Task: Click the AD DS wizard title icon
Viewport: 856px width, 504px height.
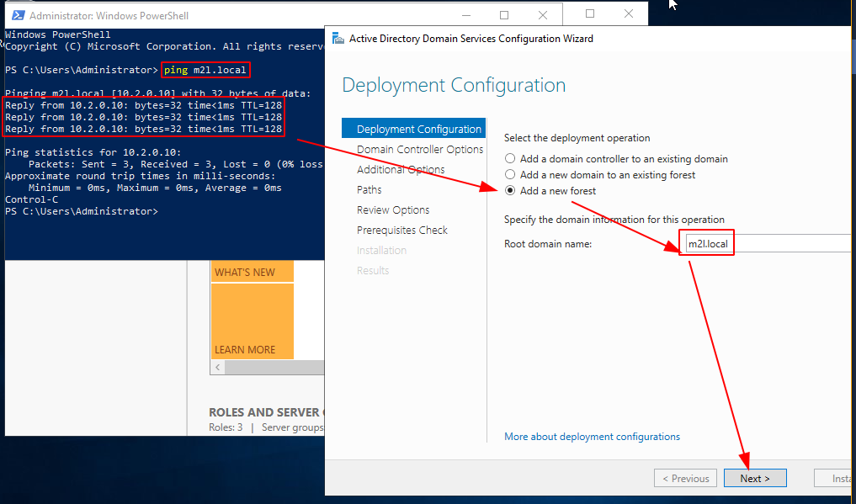Action: point(338,38)
